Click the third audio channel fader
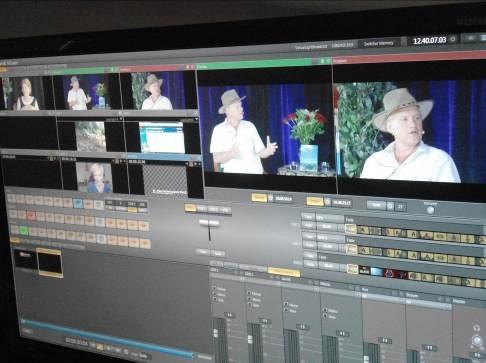The image size is (486, 363). point(291,347)
